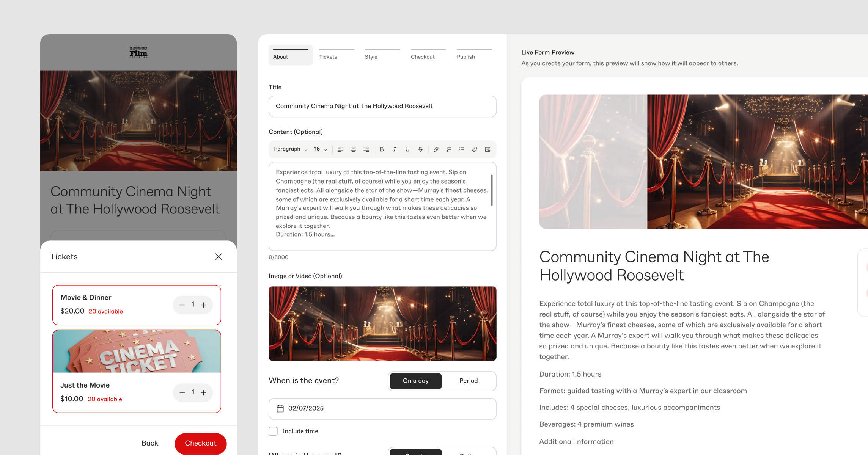Click into the Content text area
This screenshot has width=868, height=455.
(382, 206)
